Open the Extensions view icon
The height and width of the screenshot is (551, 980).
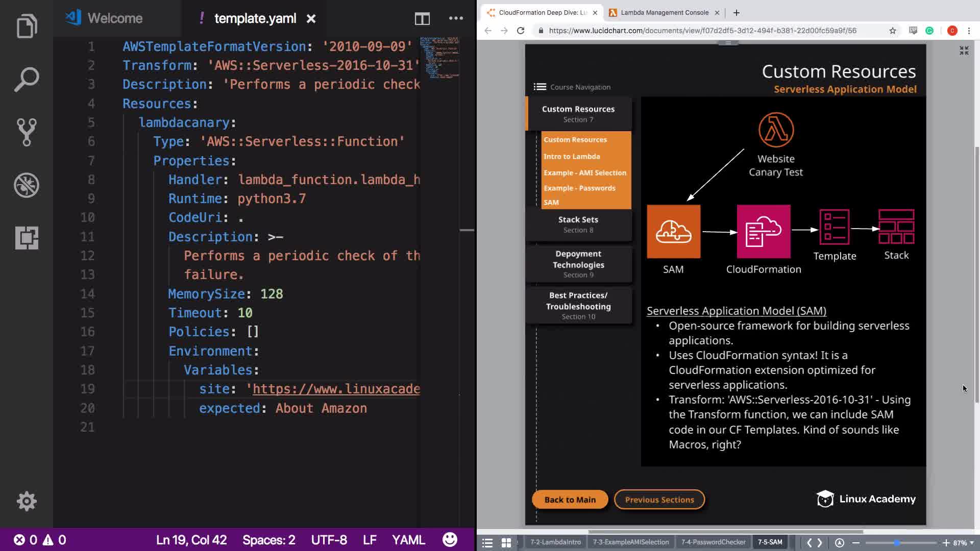coord(27,238)
